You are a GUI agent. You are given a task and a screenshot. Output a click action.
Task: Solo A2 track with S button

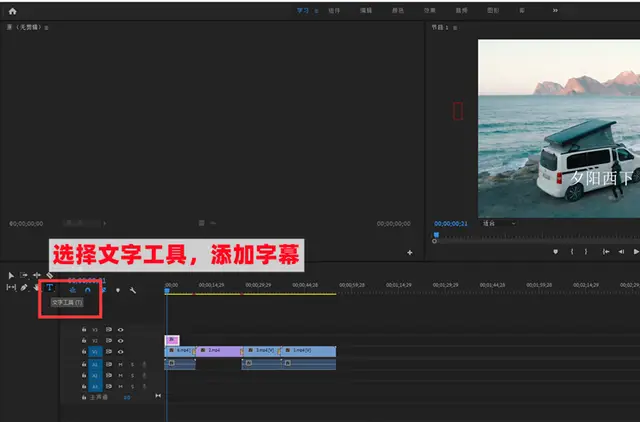132,375
